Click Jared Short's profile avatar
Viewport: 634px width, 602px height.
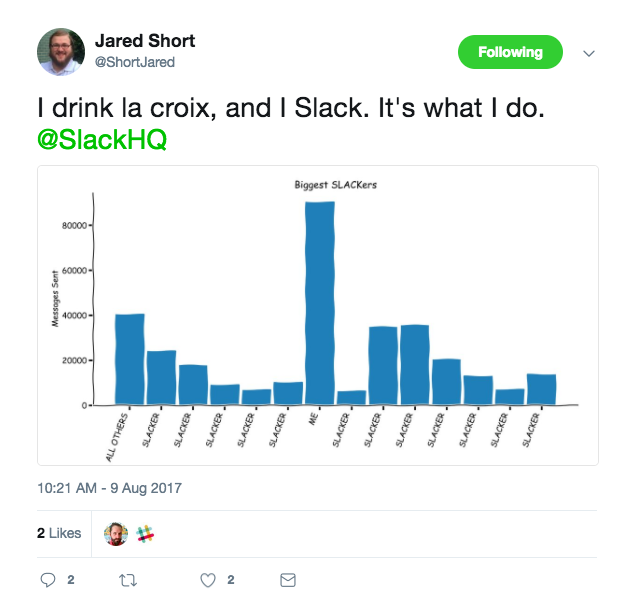(x=61, y=51)
